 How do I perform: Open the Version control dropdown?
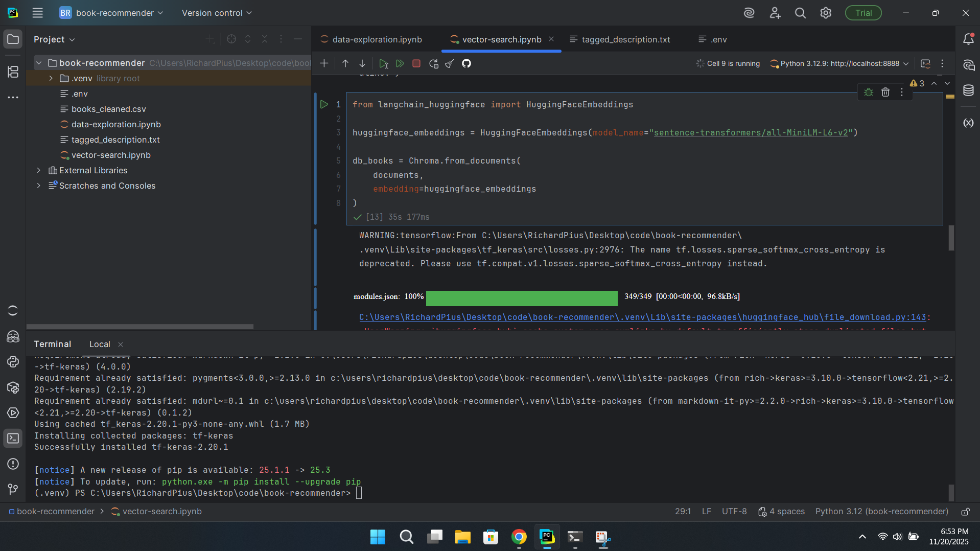[x=217, y=13]
